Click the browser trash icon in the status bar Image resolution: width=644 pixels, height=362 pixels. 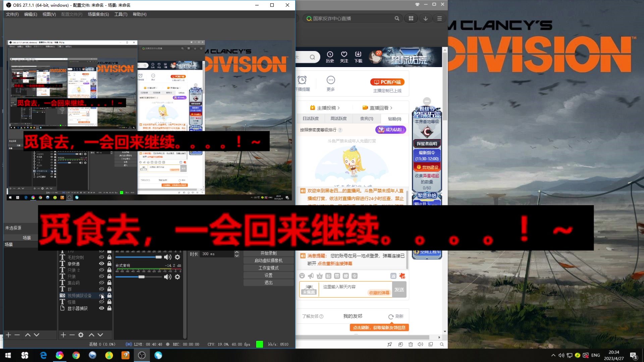(411, 344)
